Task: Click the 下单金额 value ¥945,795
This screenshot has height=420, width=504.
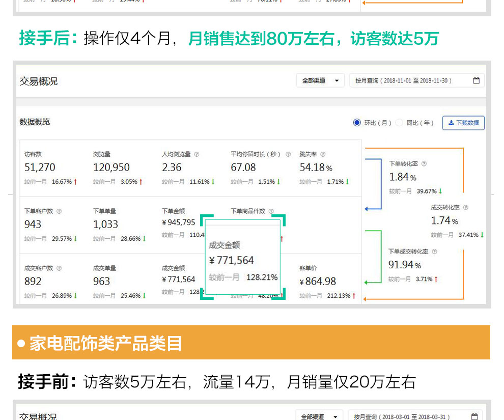Action: 179,222
